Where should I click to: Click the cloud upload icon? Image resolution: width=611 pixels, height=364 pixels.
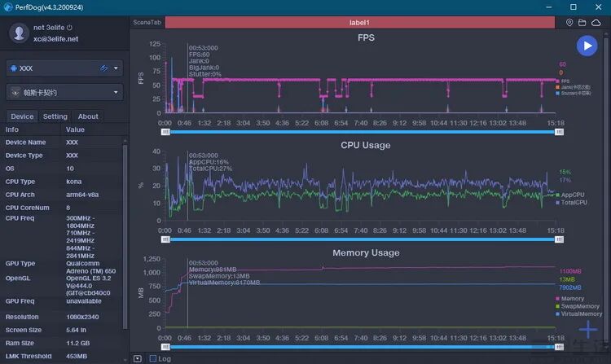click(x=596, y=23)
